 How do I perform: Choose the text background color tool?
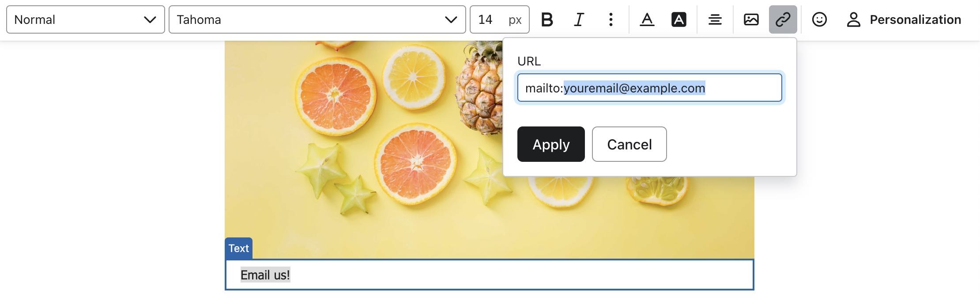click(x=678, y=19)
